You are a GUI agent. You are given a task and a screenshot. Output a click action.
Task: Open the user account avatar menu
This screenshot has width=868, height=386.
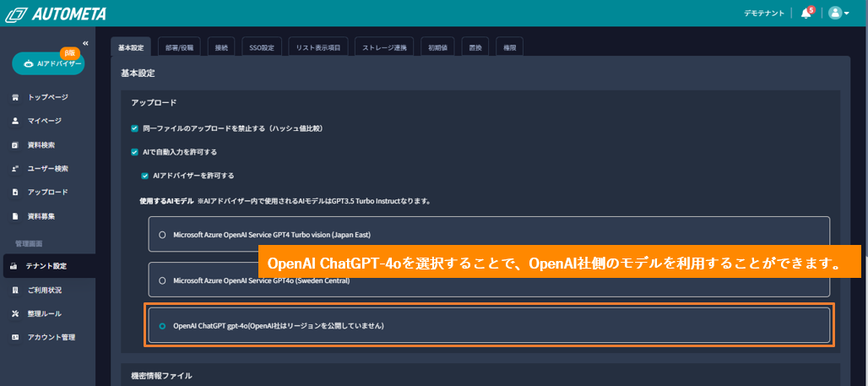tap(838, 14)
